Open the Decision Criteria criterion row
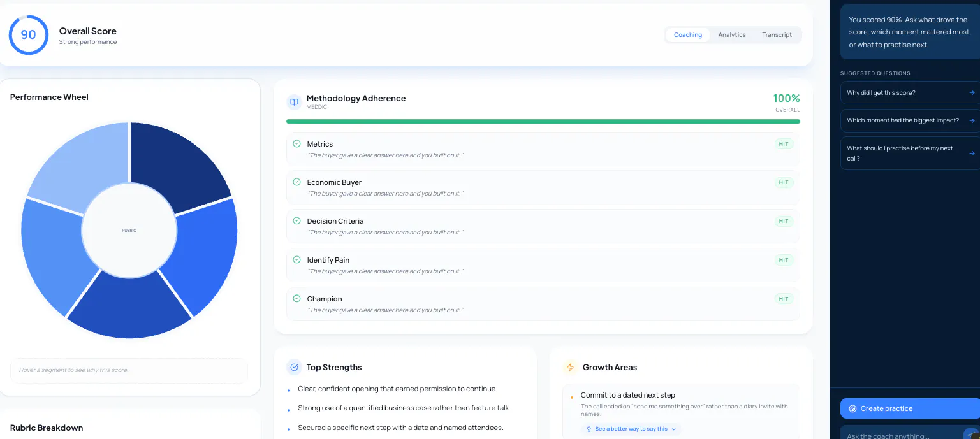The image size is (980, 439). [x=543, y=226]
